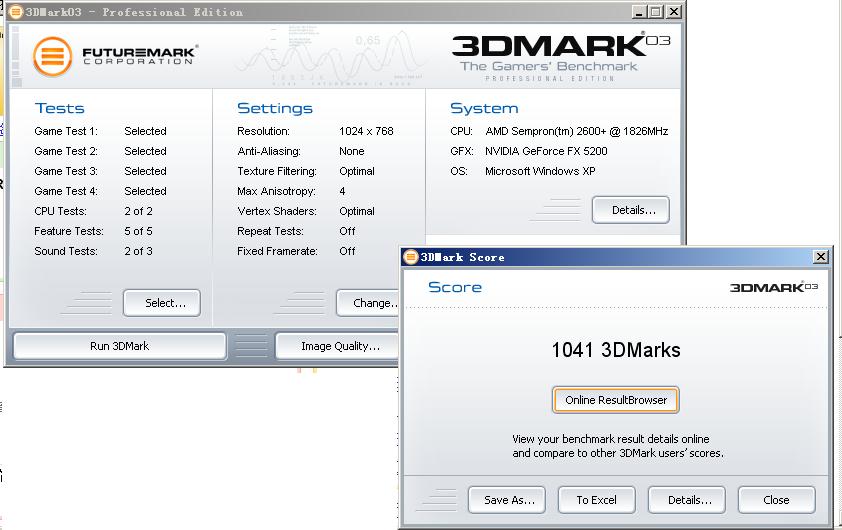Open the Change... settings dialog

pyautogui.click(x=372, y=303)
